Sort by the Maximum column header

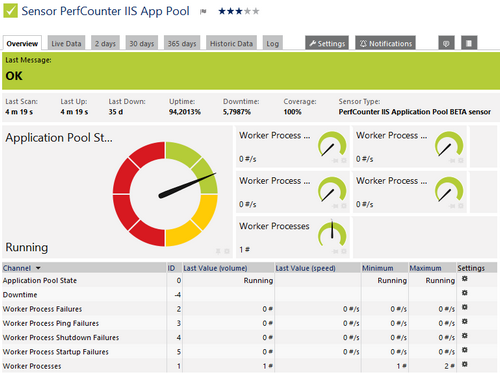click(425, 268)
